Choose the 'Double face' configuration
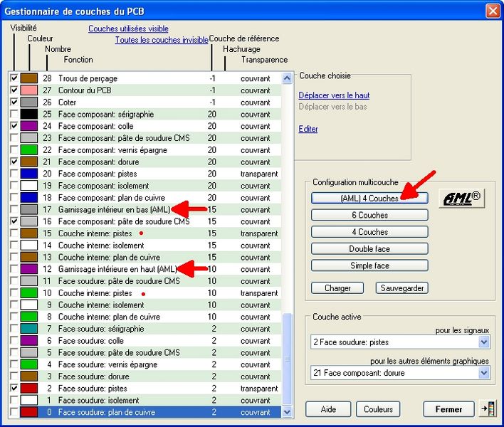This screenshot has height=427, width=504. click(x=369, y=249)
